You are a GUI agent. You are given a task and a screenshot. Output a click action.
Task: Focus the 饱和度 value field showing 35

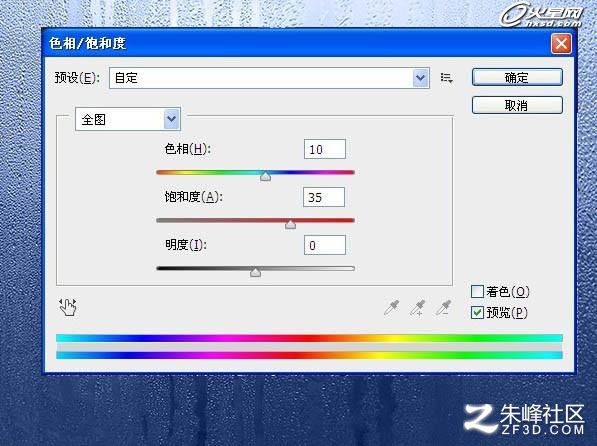click(x=324, y=197)
